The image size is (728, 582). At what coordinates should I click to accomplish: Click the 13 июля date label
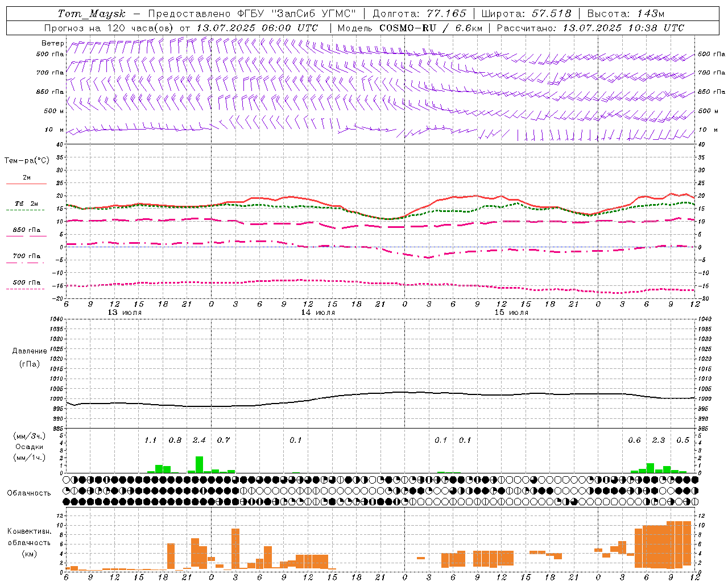(x=125, y=313)
